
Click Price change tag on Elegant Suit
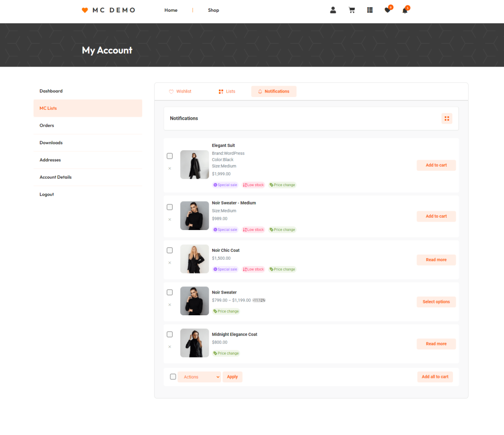tap(282, 185)
